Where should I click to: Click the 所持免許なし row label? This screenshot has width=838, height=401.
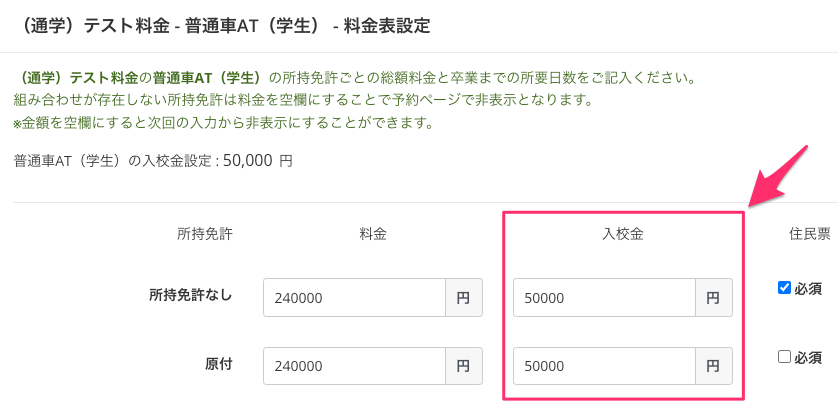pos(190,295)
